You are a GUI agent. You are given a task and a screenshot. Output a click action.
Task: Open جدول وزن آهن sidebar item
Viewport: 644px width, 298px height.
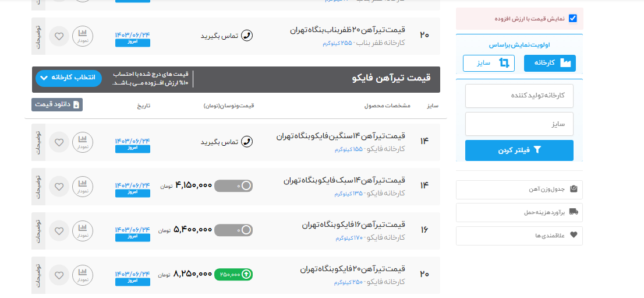(519, 190)
